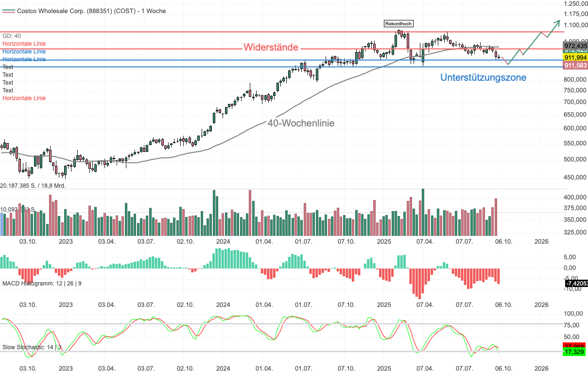Pick the red Horizontale Linie entry below GD: 40
Screen dimensions: 588x375
24,43
